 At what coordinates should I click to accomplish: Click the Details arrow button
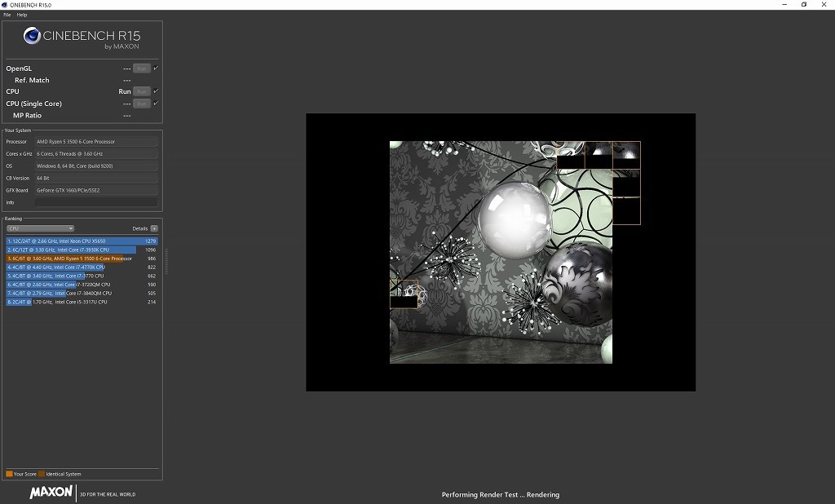(154, 228)
